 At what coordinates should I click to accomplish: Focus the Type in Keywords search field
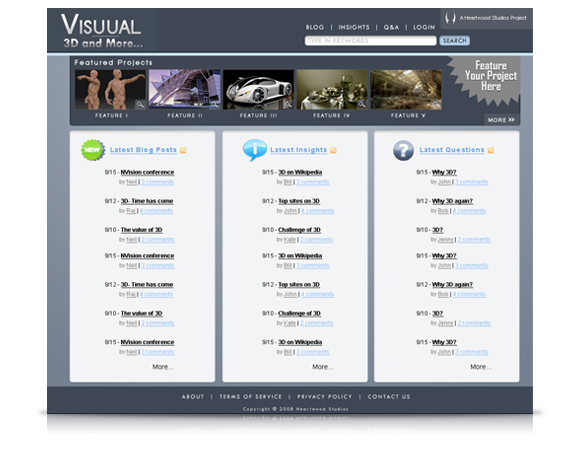pyautogui.click(x=371, y=41)
